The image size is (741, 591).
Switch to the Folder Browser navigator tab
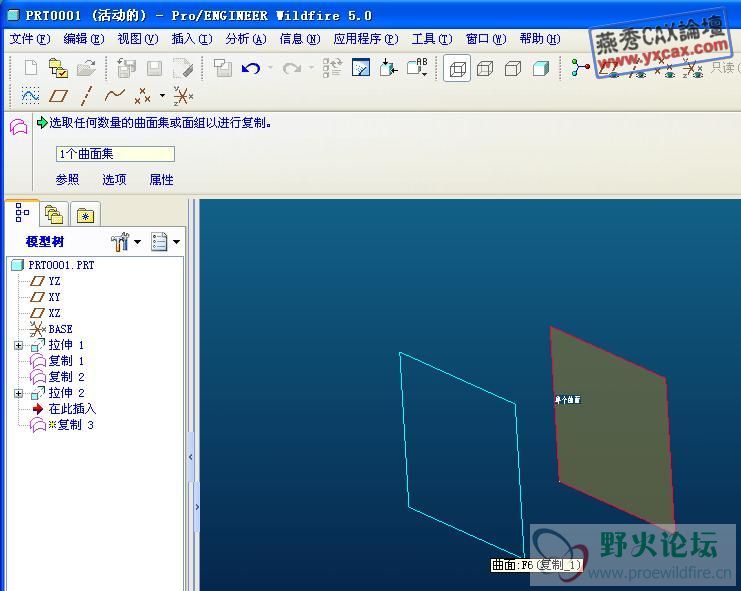[x=54, y=214]
